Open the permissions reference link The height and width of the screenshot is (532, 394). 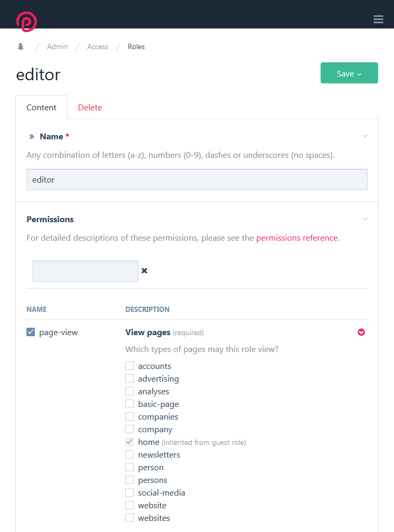pyautogui.click(x=297, y=237)
